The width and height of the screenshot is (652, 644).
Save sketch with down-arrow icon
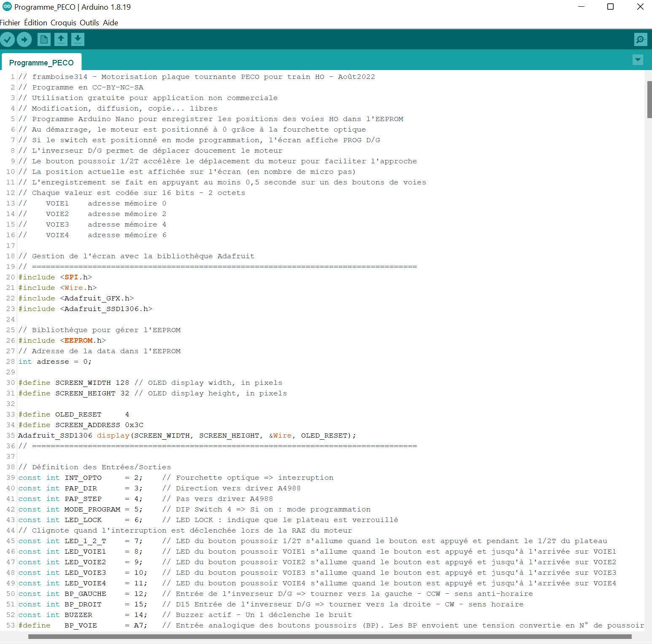coord(78,40)
